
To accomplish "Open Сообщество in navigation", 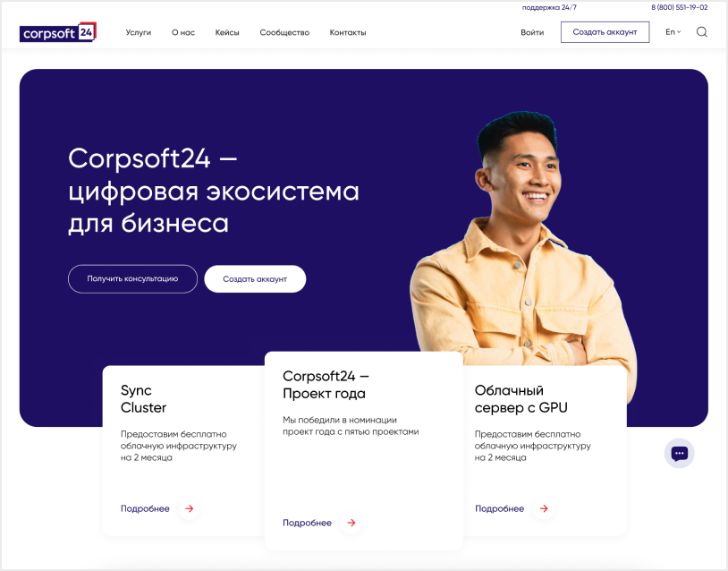I will 284,32.
